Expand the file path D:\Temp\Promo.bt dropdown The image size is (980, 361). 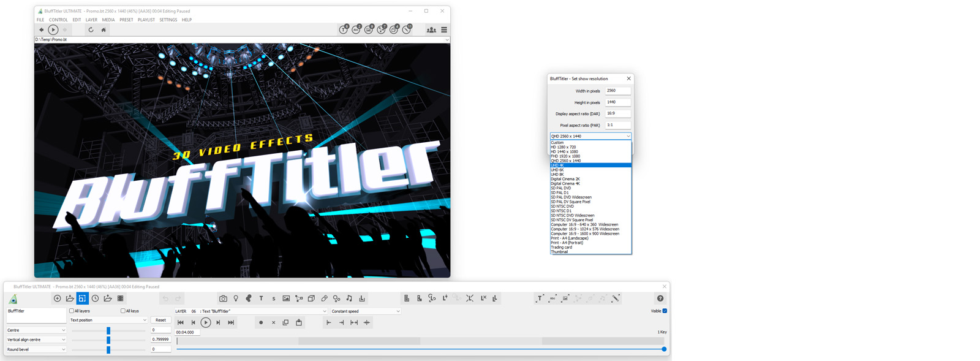pos(447,40)
